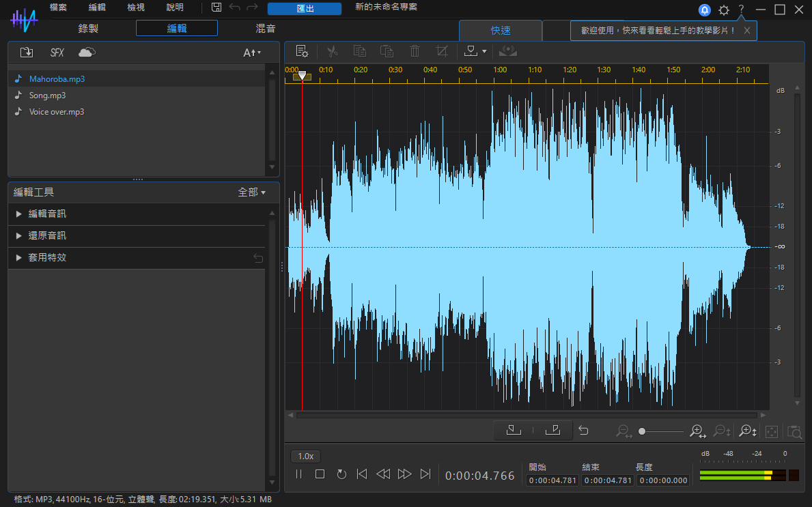Screen dimensions: 812x507
Task: Click the 1.0x playback speed button
Action: (x=305, y=457)
